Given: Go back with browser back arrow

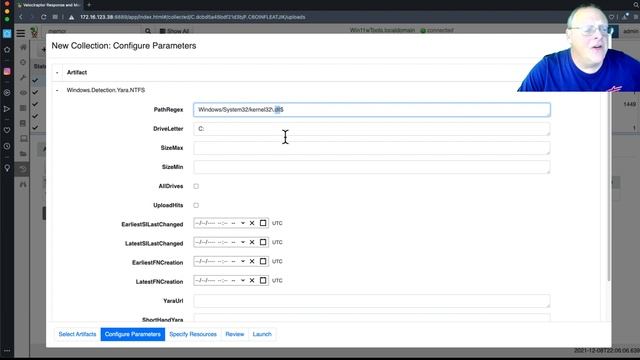Looking at the screenshot, I should click(20, 17).
